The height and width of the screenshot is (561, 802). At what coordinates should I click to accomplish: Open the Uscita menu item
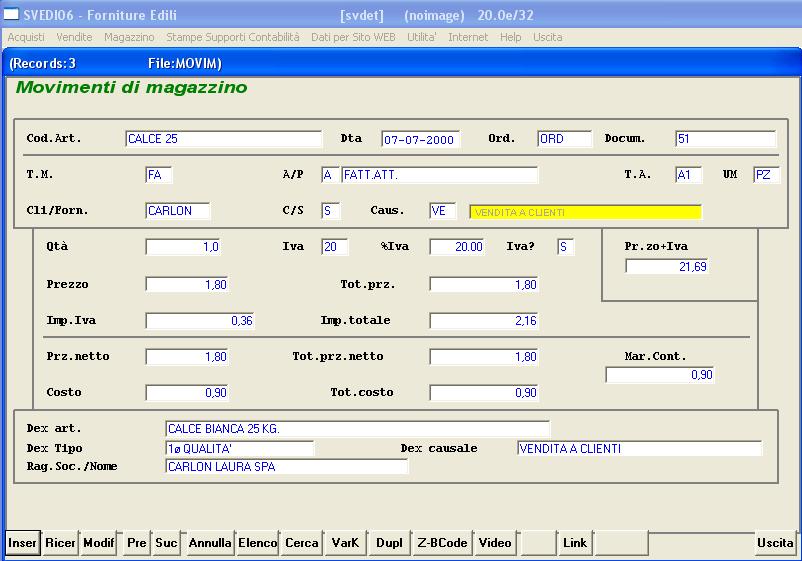tap(547, 37)
